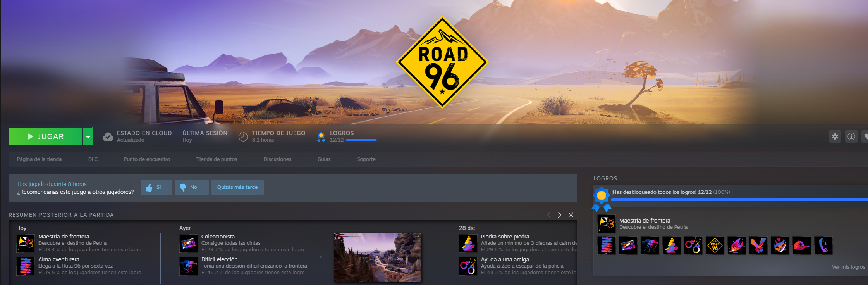Open the Soporte tab
Viewport: 868px width, 285px height.
[x=366, y=159]
